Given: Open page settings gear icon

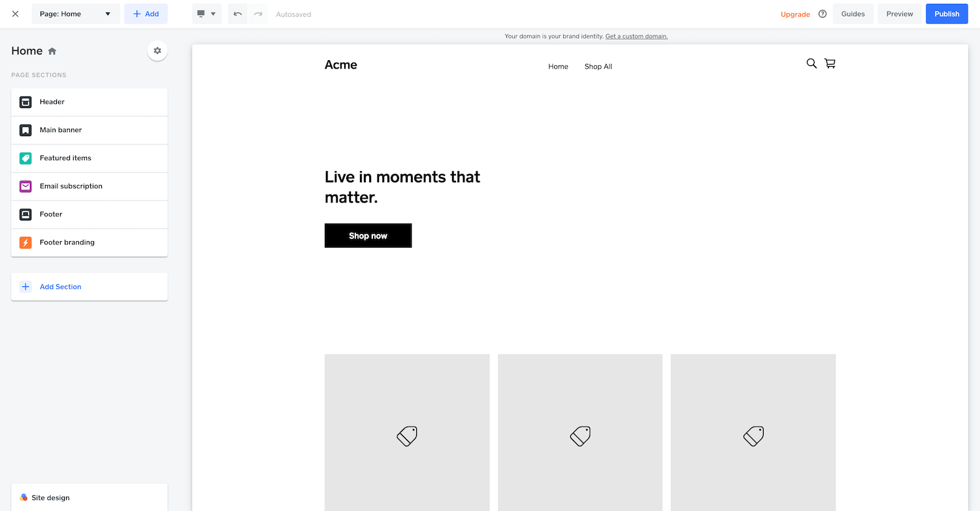Looking at the screenshot, I should pos(157,51).
